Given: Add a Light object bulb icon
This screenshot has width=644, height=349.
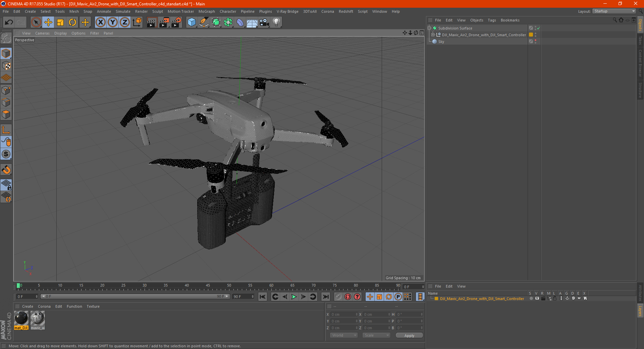Looking at the screenshot, I should tap(276, 22).
